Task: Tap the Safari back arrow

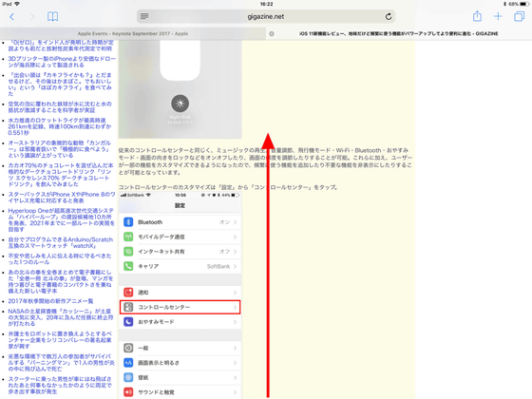Action: (11, 17)
